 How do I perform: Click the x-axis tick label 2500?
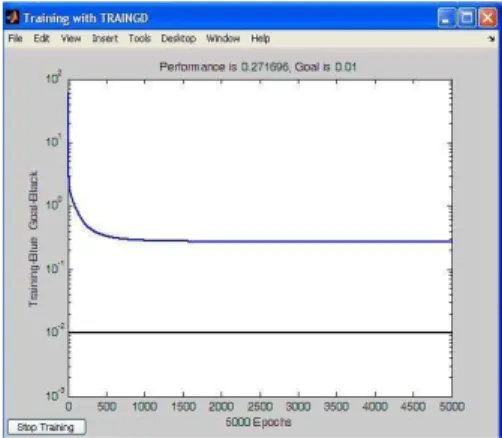(260, 407)
